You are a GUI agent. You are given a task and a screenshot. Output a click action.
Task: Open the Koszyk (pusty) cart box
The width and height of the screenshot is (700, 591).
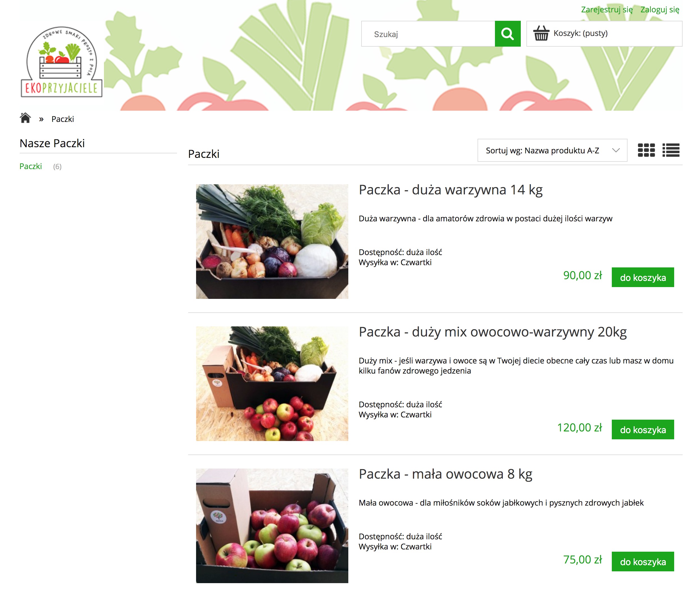[604, 34]
